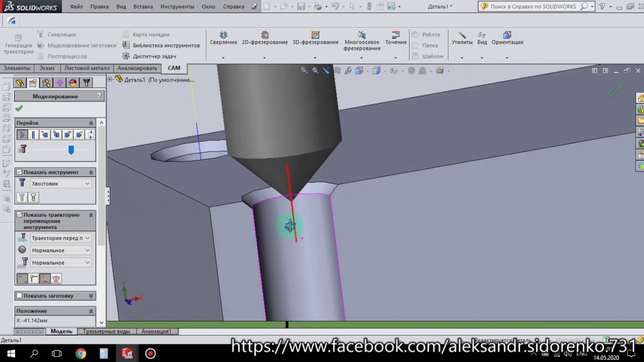Toggle toolpath line display button
The image size is (644, 362).
click(22, 279)
